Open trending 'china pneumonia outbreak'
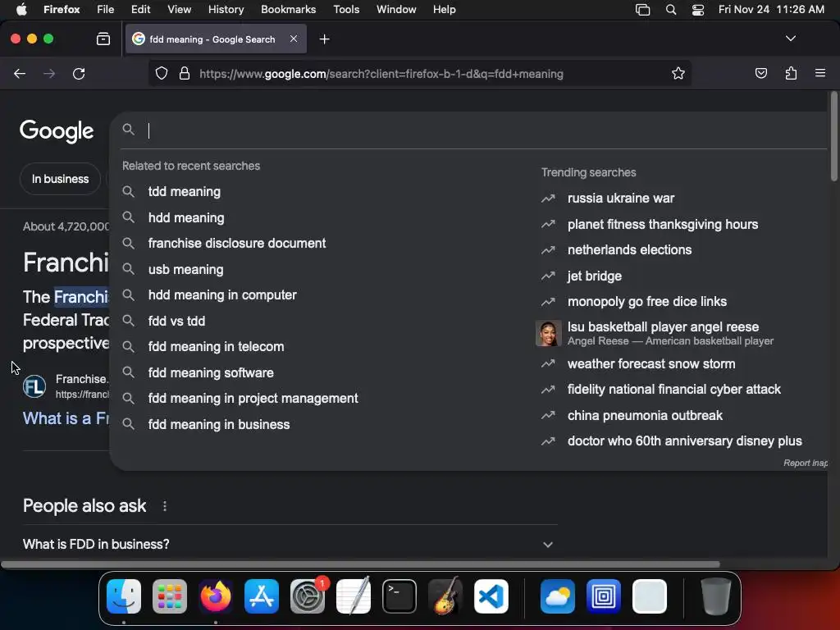 click(x=645, y=416)
